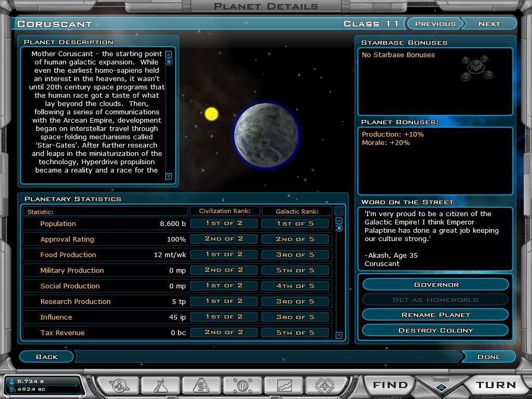The image size is (532, 399).
Task: Open the ship design icon
Action: click(325, 386)
